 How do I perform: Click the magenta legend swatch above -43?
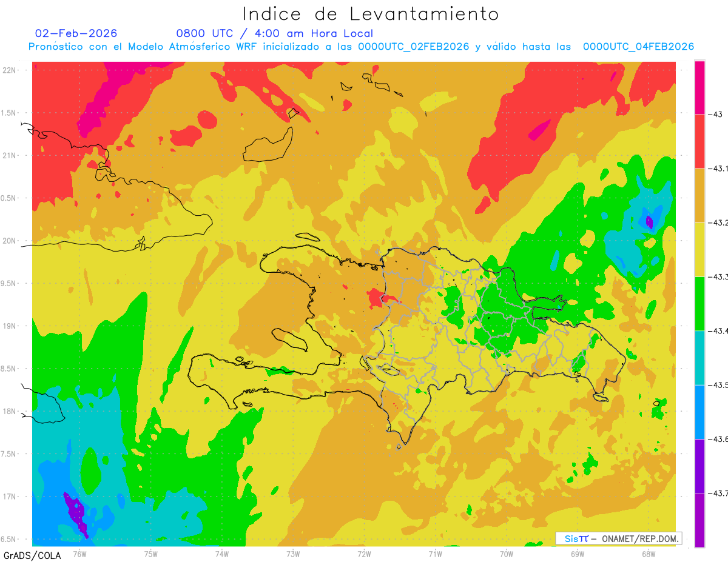(x=699, y=87)
